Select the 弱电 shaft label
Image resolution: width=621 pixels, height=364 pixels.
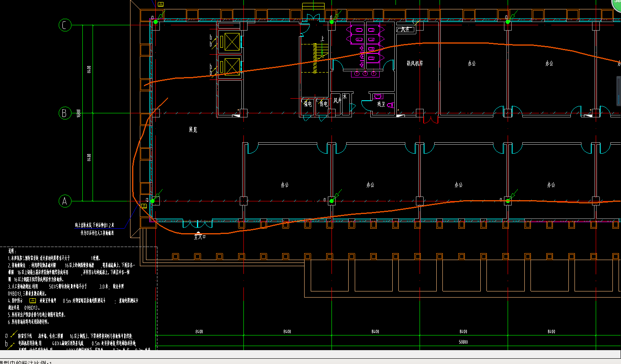coord(324,104)
